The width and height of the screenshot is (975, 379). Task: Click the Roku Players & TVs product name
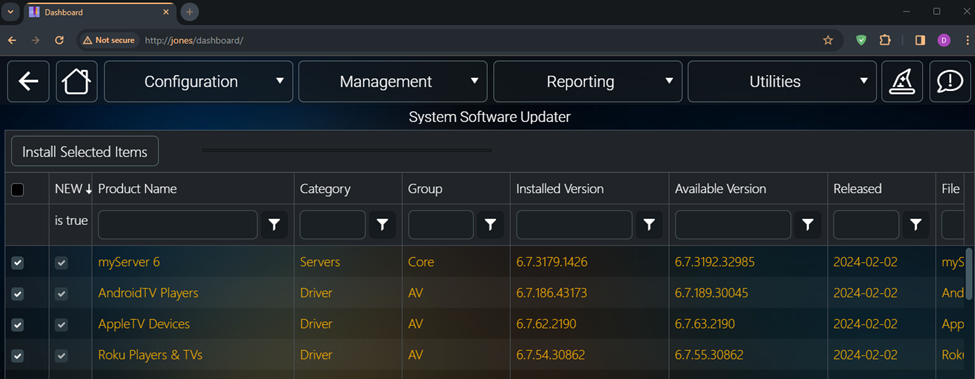tap(150, 355)
